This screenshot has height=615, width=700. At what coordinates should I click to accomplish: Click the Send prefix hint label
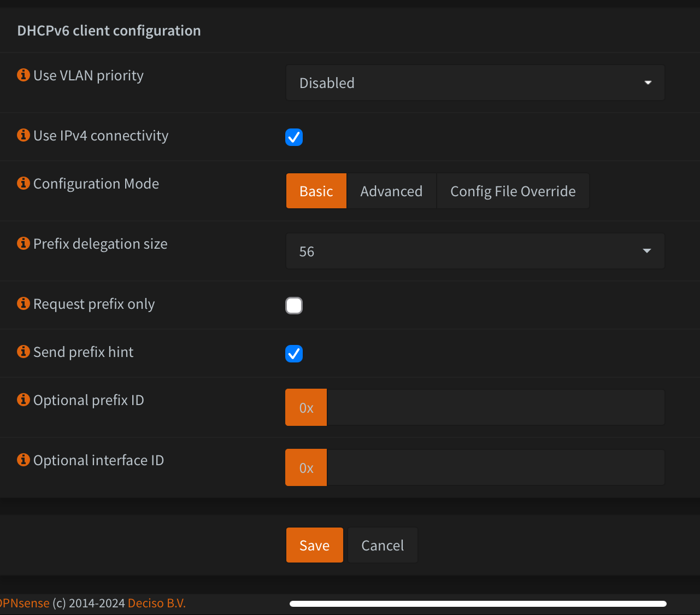click(83, 352)
